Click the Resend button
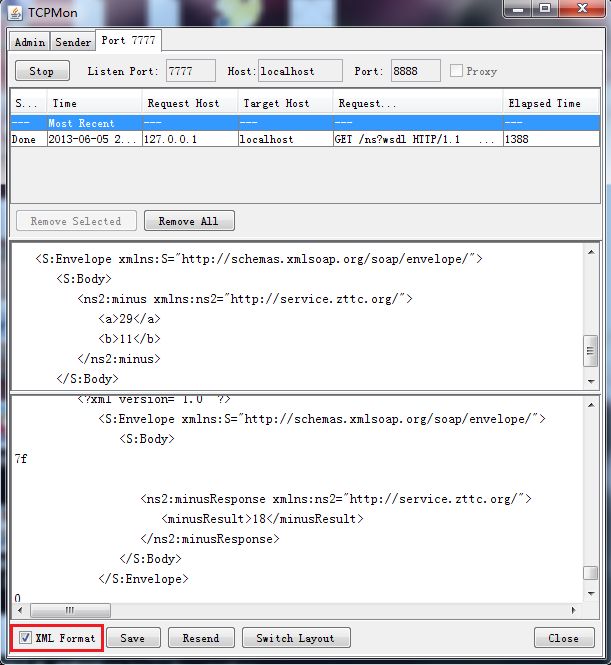 (201, 638)
